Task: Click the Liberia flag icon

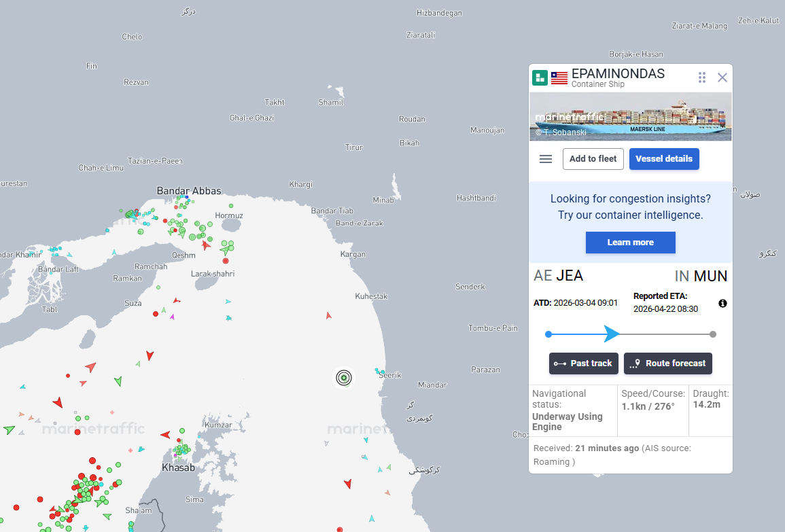Action: tap(559, 77)
